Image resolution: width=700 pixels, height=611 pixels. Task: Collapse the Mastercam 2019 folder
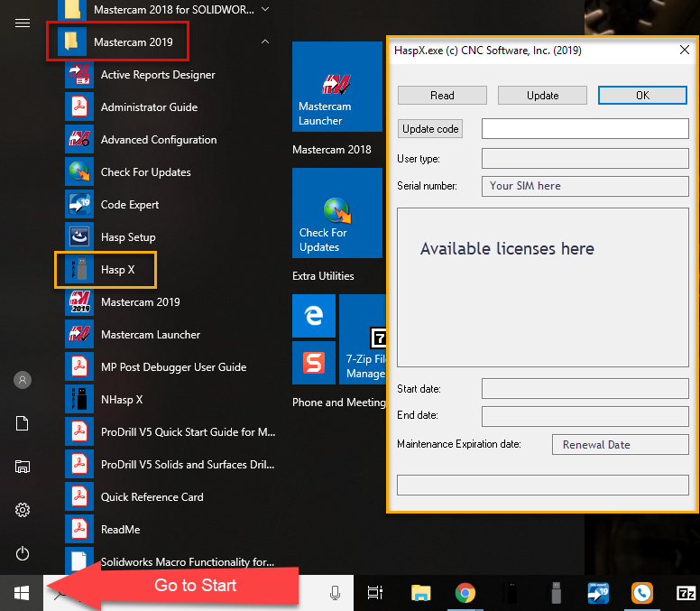coord(265,42)
